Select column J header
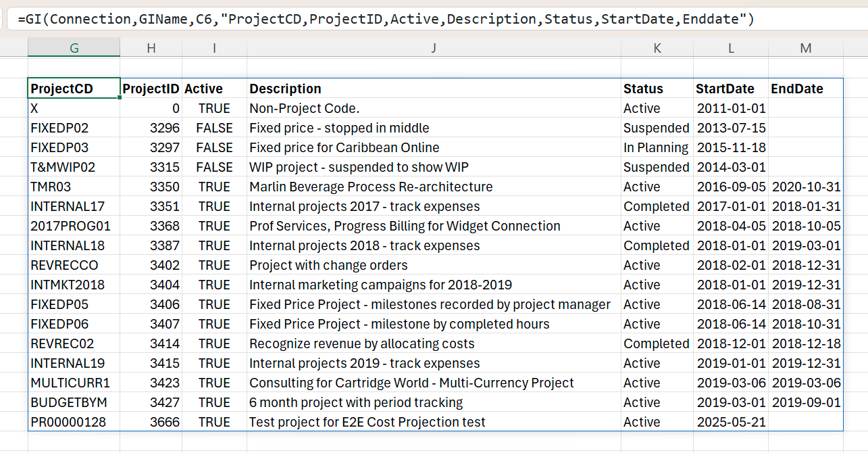The image size is (868, 453). (434, 47)
